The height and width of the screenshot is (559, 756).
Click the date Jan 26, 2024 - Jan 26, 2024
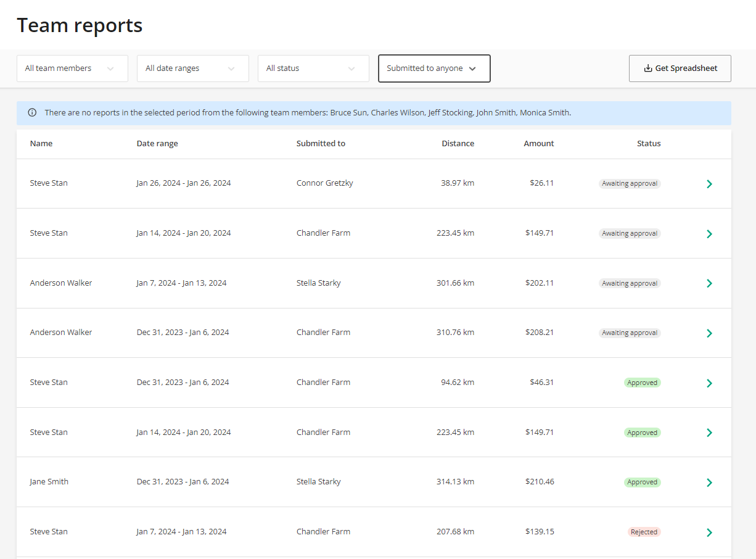click(184, 183)
